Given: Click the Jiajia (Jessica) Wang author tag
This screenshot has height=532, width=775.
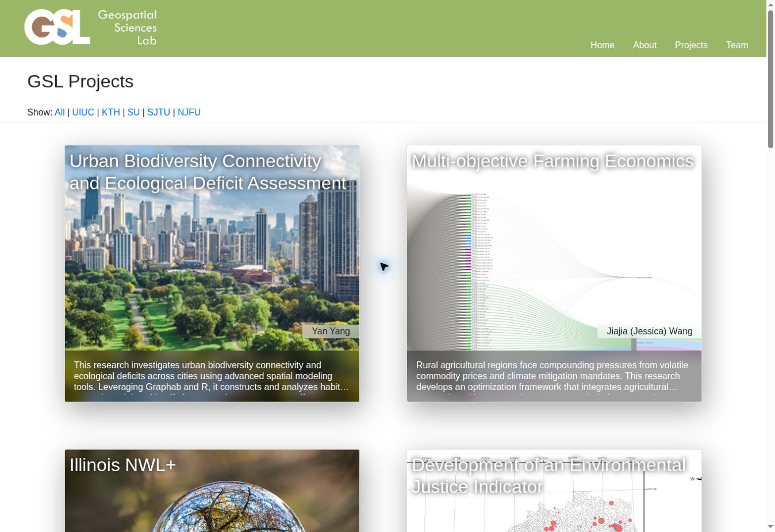Looking at the screenshot, I should click(649, 331).
